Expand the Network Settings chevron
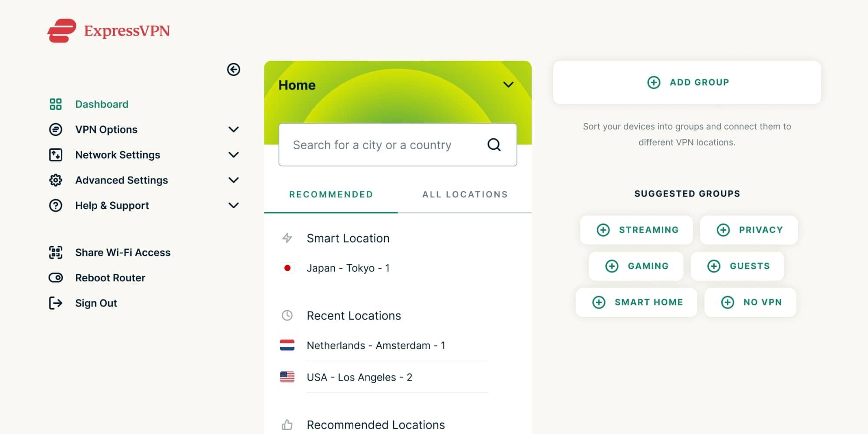868x434 pixels. [x=233, y=155]
